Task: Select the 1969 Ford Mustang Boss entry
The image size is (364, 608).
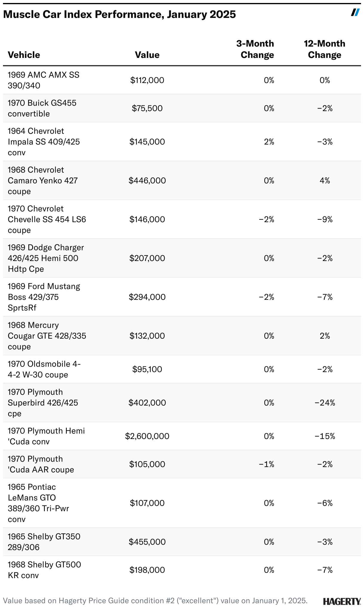Action: click(x=44, y=297)
